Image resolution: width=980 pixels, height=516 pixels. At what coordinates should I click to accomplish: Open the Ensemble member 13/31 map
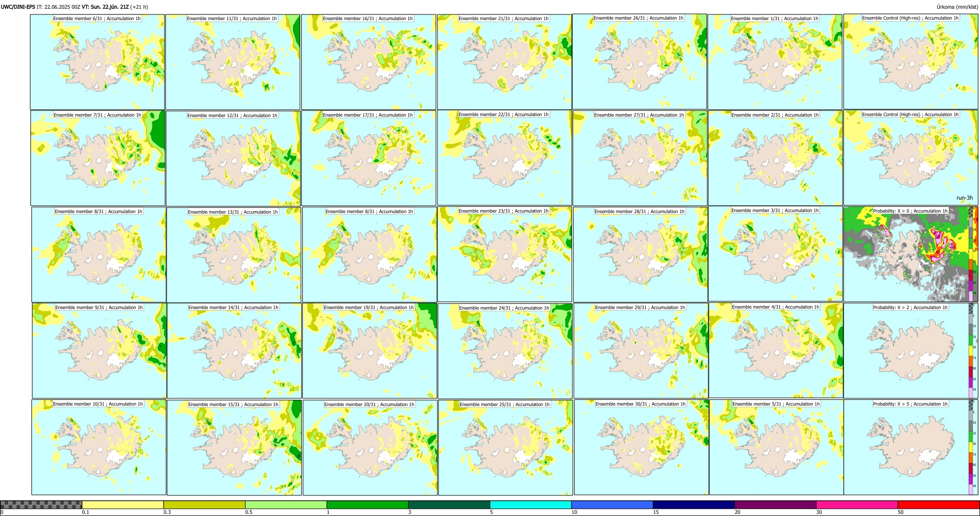pyautogui.click(x=234, y=255)
